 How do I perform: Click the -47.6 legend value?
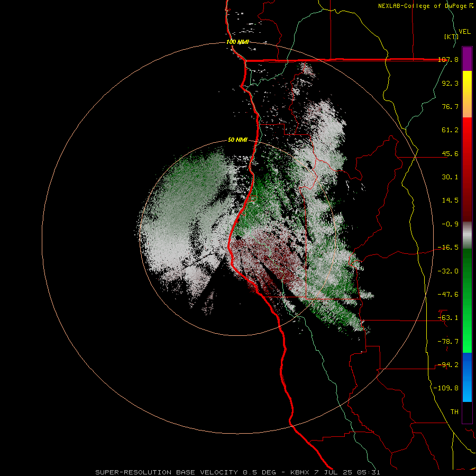point(448,295)
